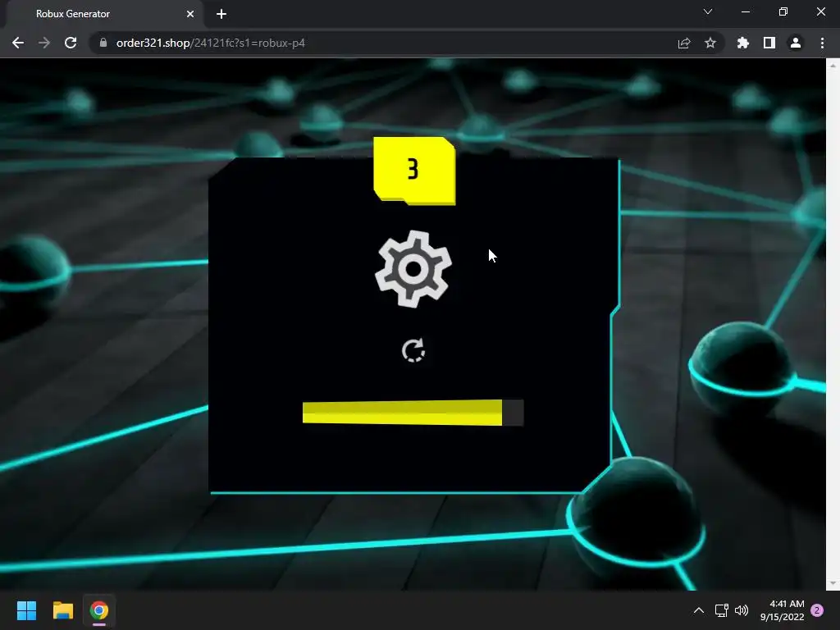The height and width of the screenshot is (630, 840).
Task: Click the yellow countdown badge showing 3
Action: pos(414,171)
